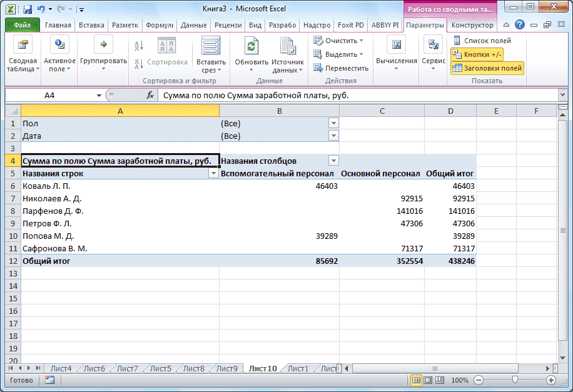
Task: Adjust the zoom slider
Action: [x=514, y=380]
